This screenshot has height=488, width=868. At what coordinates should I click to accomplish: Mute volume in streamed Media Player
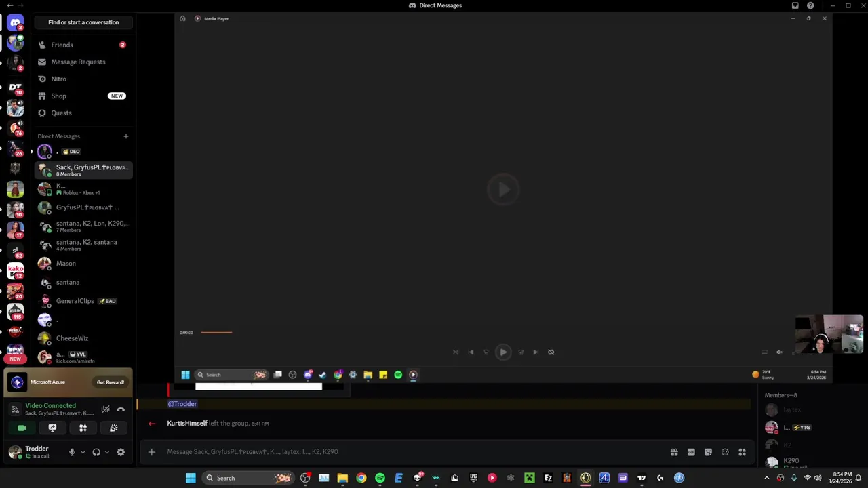779,352
